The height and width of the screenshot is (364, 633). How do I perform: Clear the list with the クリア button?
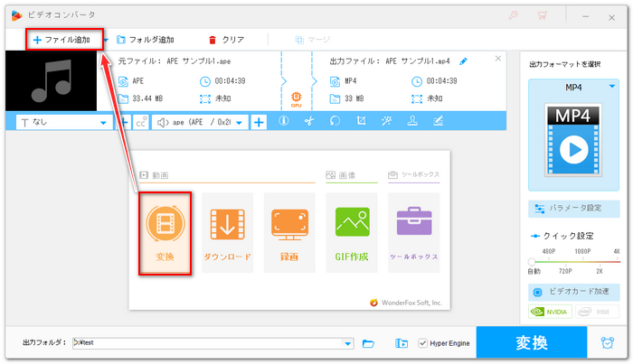(226, 40)
